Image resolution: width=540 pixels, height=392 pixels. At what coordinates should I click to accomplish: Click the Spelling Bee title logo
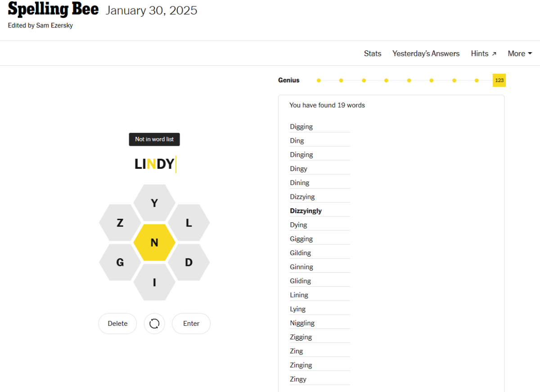click(x=53, y=9)
